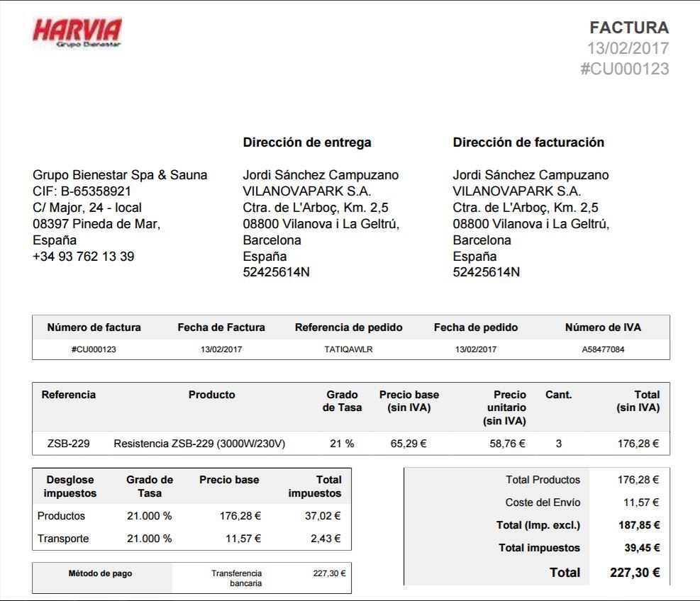
Task: Click the 'Número de IVA' column header
Action: tap(603, 327)
